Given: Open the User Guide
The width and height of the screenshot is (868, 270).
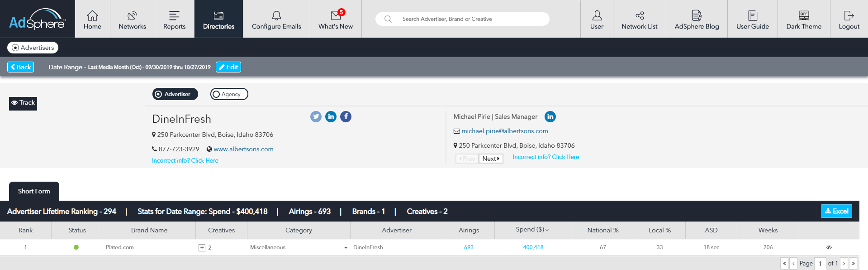Looking at the screenshot, I should (x=752, y=19).
